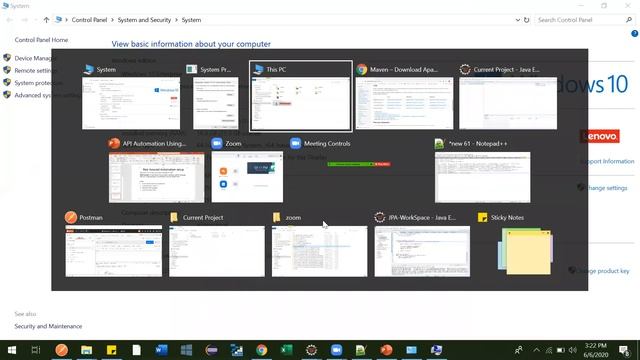Click the Chrome icon beside Maven title
Screen dimensions: 640x360
point(362,69)
